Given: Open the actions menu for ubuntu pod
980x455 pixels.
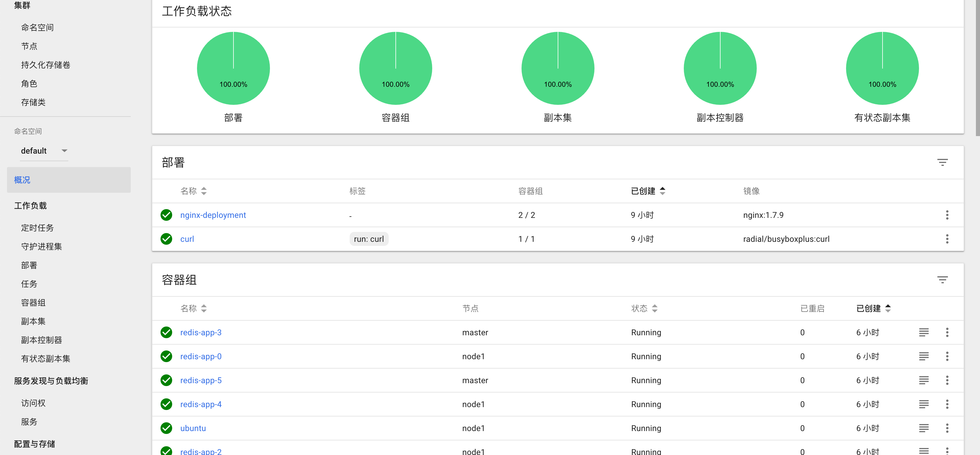Looking at the screenshot, I should pos(947,428).
